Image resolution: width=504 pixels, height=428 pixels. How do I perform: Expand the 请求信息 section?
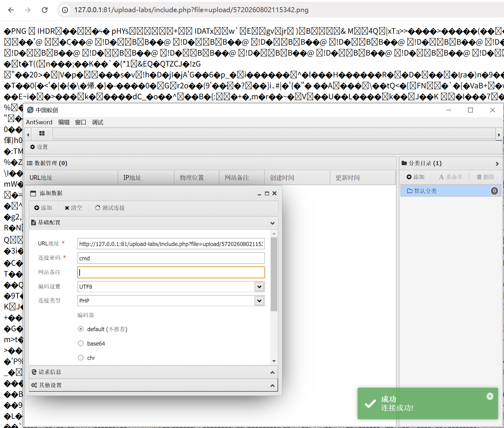point(153,372)
